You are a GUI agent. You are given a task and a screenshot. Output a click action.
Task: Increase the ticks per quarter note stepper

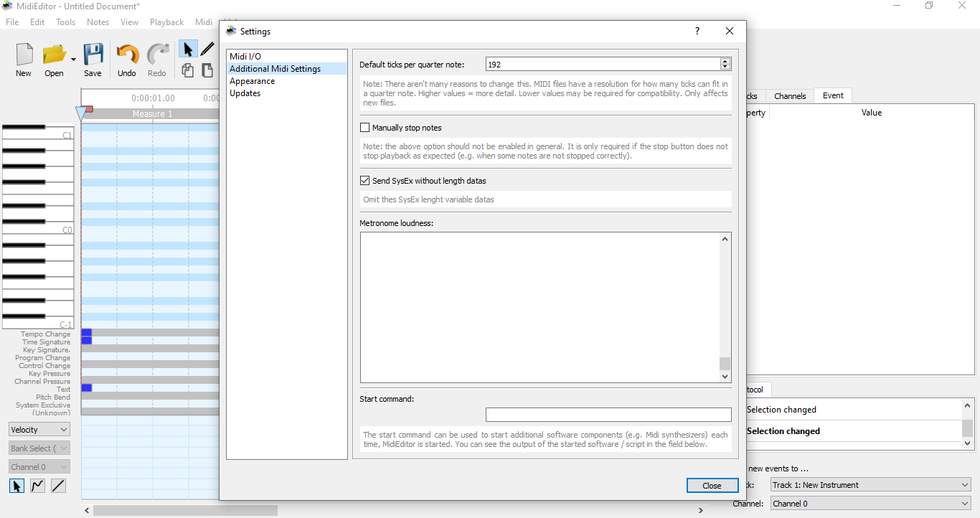(x=725, y=61)
